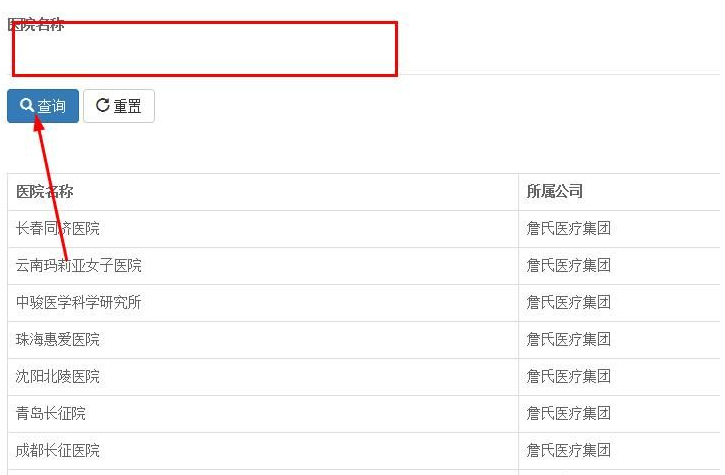Select the 沈阳北陵医院 row

58,376
